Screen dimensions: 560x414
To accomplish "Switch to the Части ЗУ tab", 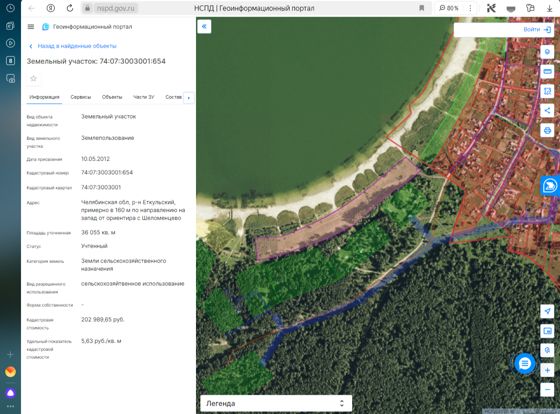I will [144, 97].
